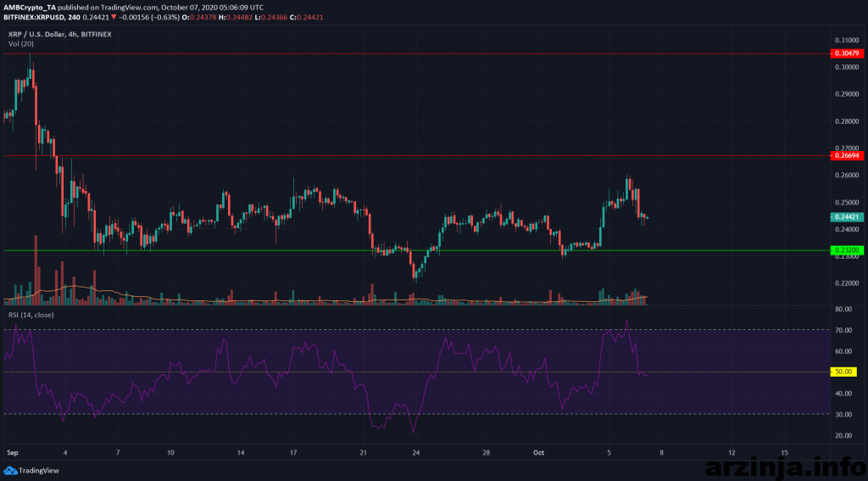Open the RSI (14, close) indicator legend
The width and height of the screenshot is (868, 481).
31,316
